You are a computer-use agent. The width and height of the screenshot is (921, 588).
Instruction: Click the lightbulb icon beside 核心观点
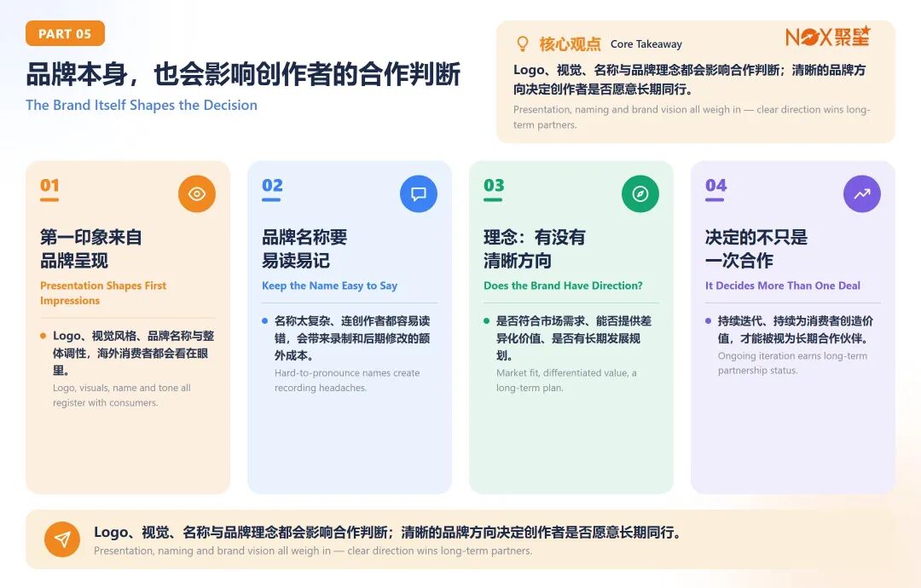pos(522,44)
